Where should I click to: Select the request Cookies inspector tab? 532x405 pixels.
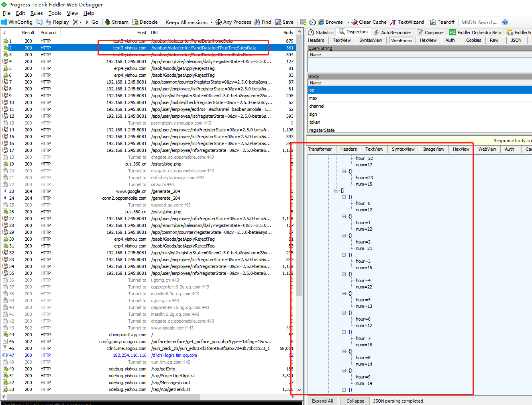tap(474, 40)
